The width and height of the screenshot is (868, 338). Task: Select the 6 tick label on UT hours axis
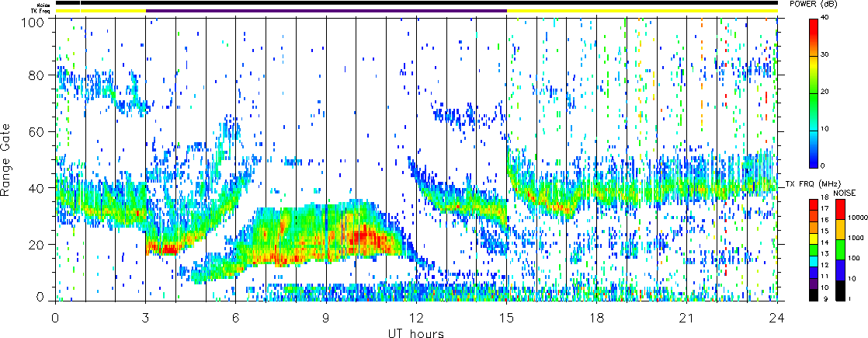(236, 316)
